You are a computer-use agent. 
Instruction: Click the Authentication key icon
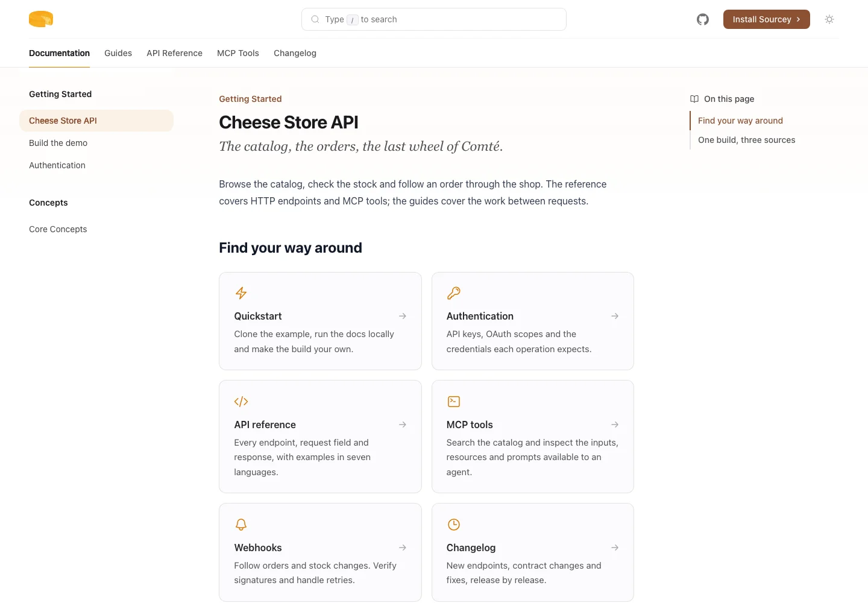(454, 293)
